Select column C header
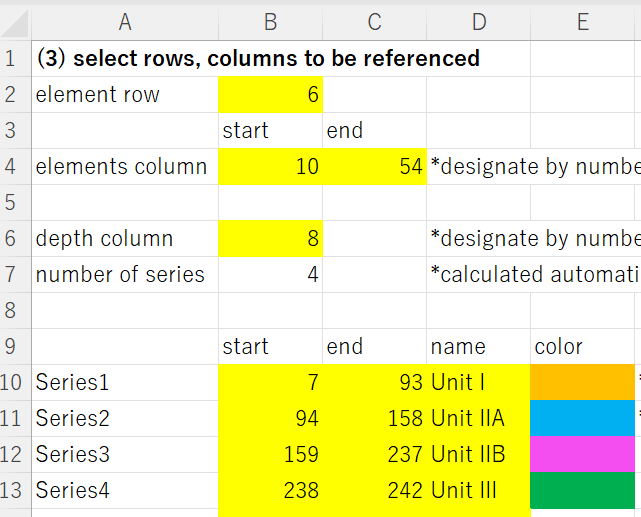The width and height of the screenshot is (641, 517). 374,22
